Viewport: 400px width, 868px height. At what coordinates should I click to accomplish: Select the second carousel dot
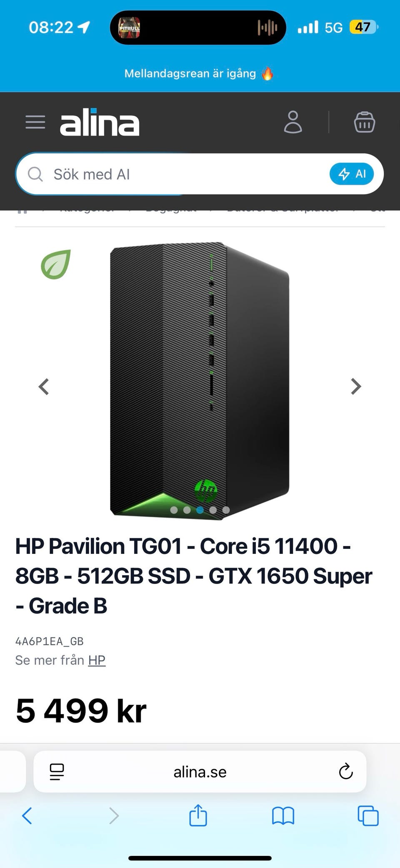click(x=187, y=510)
